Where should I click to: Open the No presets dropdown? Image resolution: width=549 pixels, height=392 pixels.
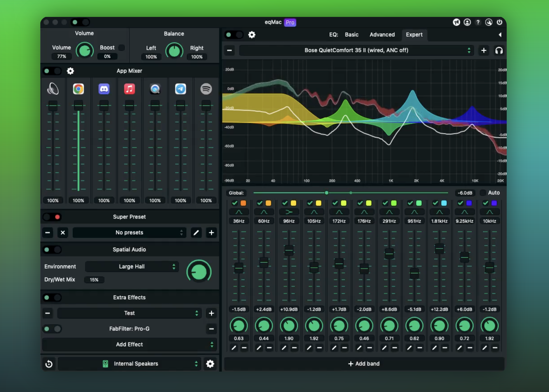129,233
